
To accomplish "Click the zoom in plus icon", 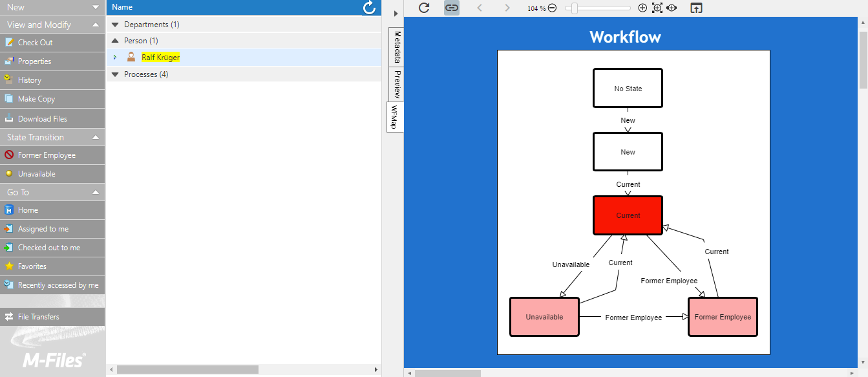I will pyautogui.click(x=642, y=8).
